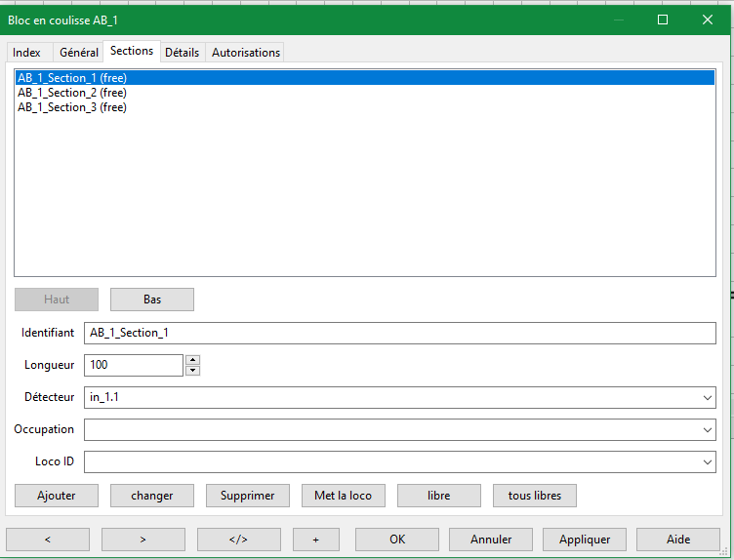Switch to the Index tab
The image size is (734, 560).
[x=27, y=53]
